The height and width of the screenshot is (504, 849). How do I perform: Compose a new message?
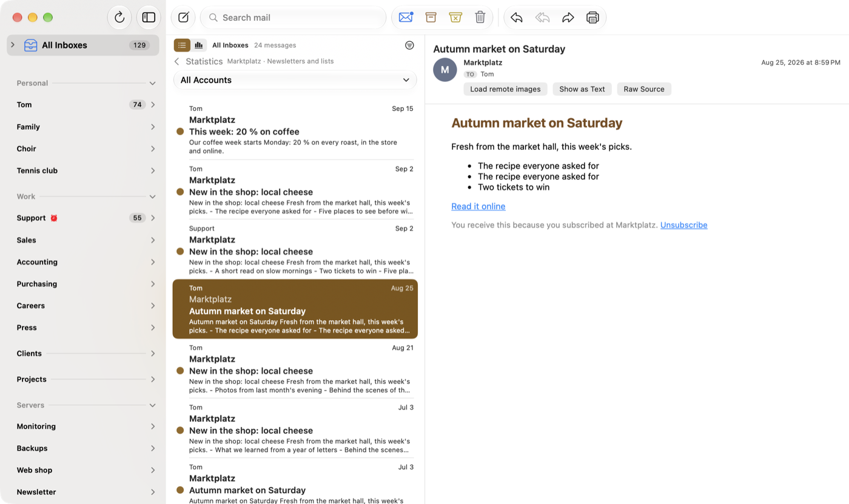pos(183,18)
